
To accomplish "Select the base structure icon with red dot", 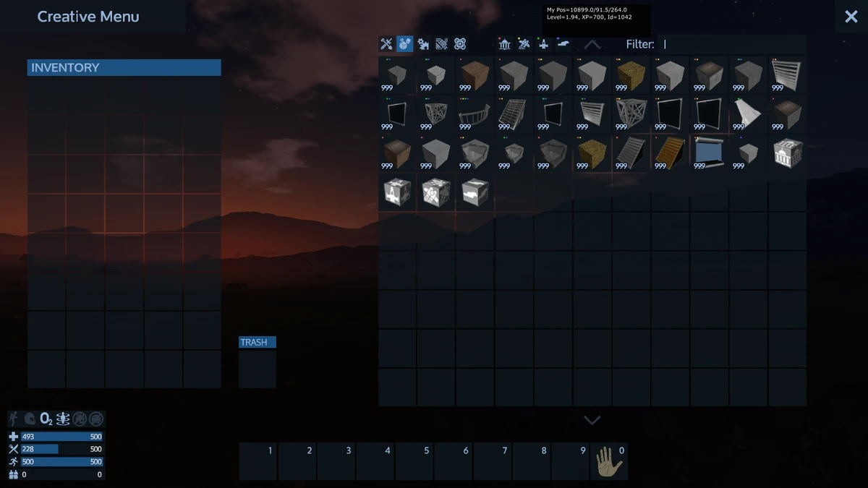I will [503, 44].
